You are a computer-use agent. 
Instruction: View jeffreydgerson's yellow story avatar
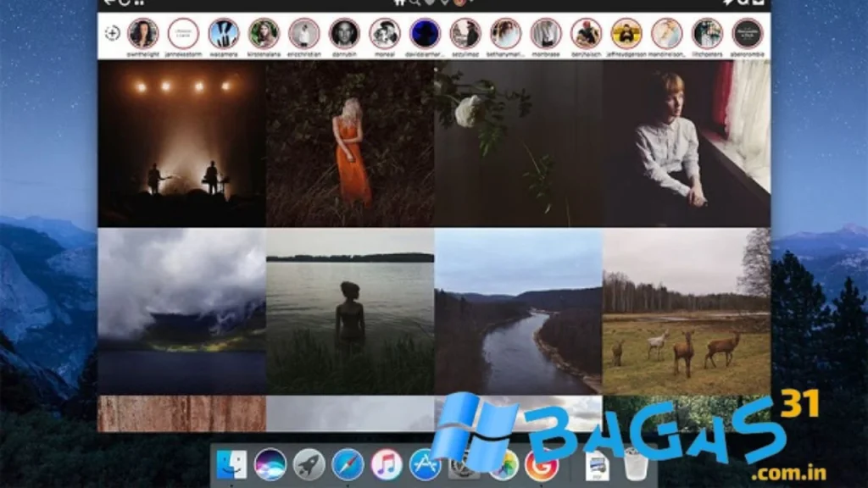pos(626,33)
